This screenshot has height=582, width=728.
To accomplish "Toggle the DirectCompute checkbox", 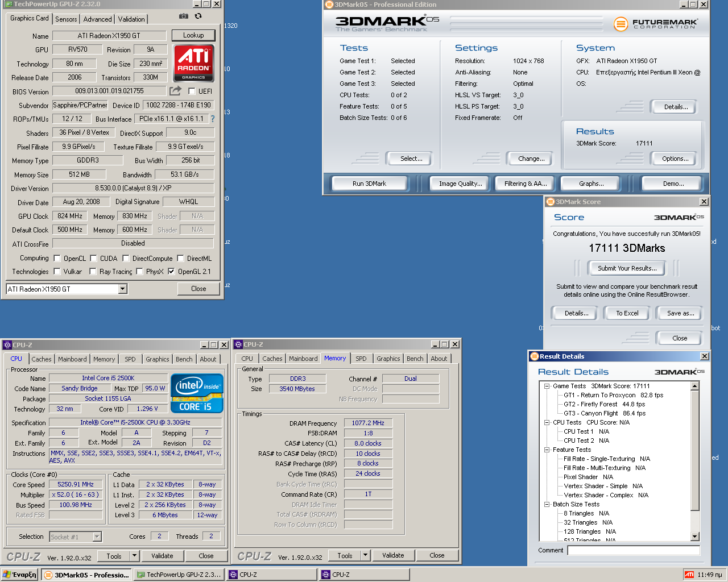I will click(x=126, y=258).
